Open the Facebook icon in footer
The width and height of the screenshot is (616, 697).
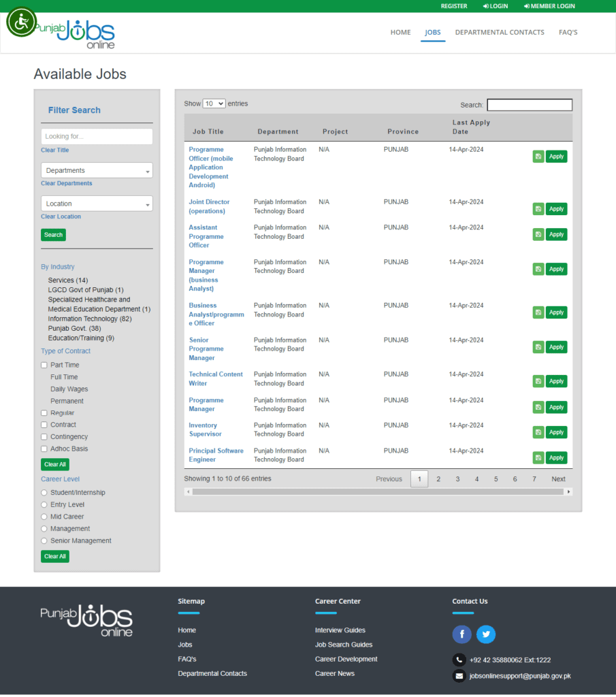point(461,634)
